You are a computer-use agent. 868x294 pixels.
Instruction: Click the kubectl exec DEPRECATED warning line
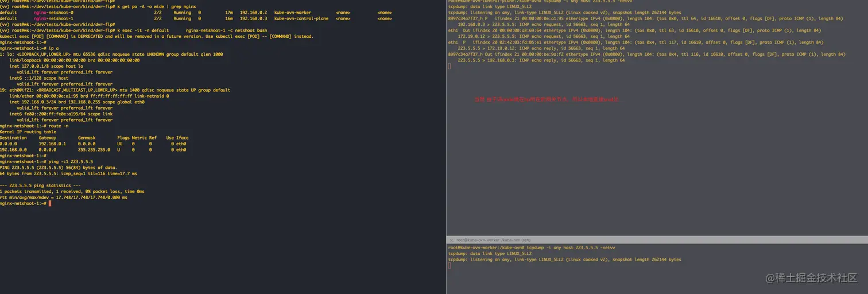pyautogui.click(x=157, y=36)
